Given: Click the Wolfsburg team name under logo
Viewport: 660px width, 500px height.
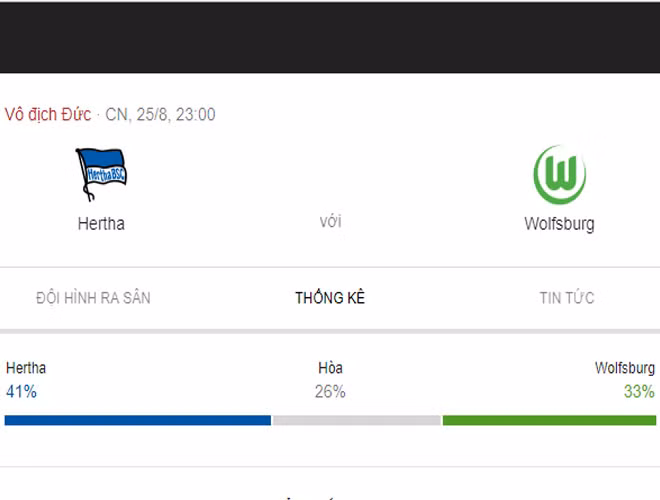Looking at the screenshot, I should coord(559,224).
